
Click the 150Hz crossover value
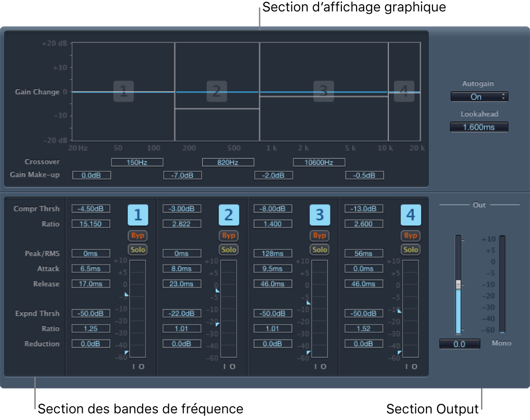pyautogui.click(x=138, y=162)
